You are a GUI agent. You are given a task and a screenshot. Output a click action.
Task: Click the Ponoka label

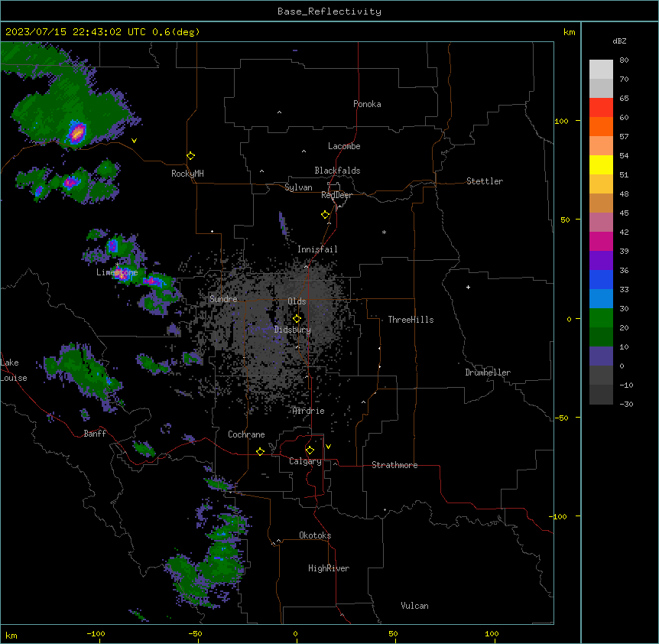367,104
